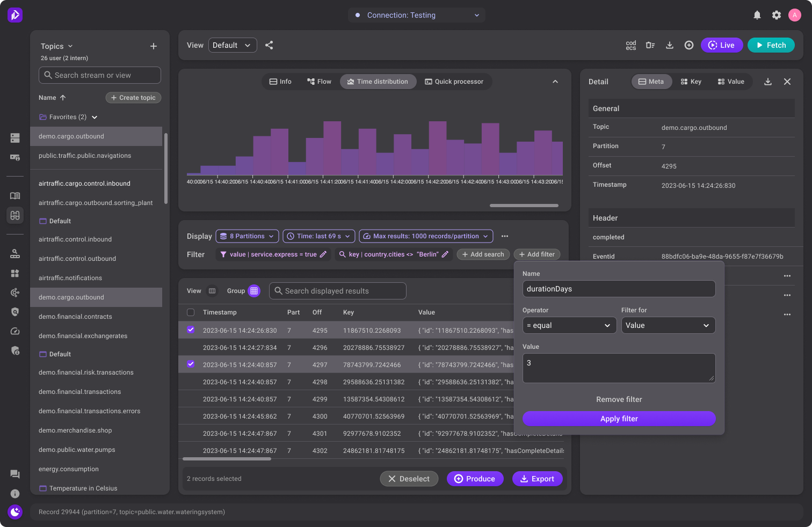
Task: Click the notification bell icon
Action: tap(757, 15)
